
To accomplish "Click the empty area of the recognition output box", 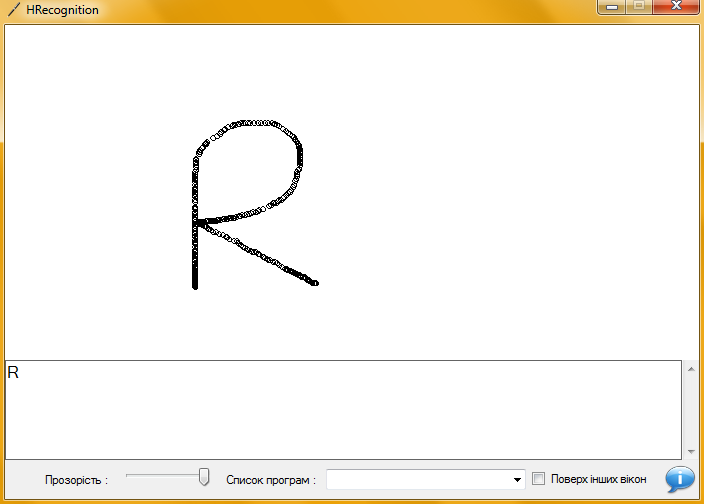I will point(340,415).
